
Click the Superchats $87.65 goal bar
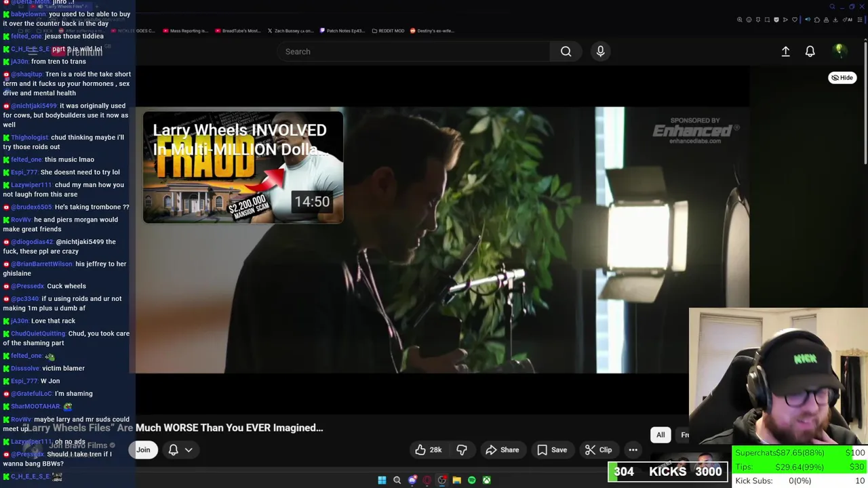pyautogui.click(x=800, y=453)
